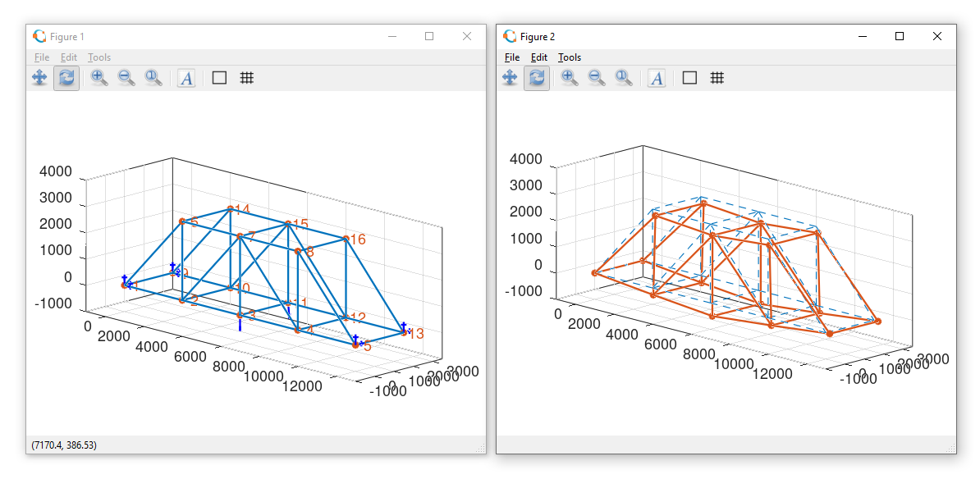Click Zoom Out icon in Figure 2
980x479 pixels.
(597, 78)
